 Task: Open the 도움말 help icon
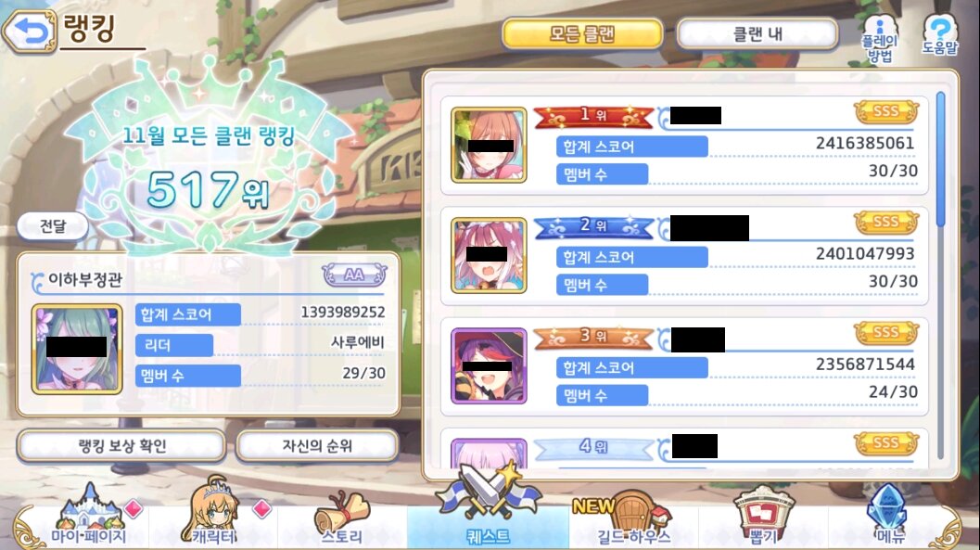[x=939, y=35]
